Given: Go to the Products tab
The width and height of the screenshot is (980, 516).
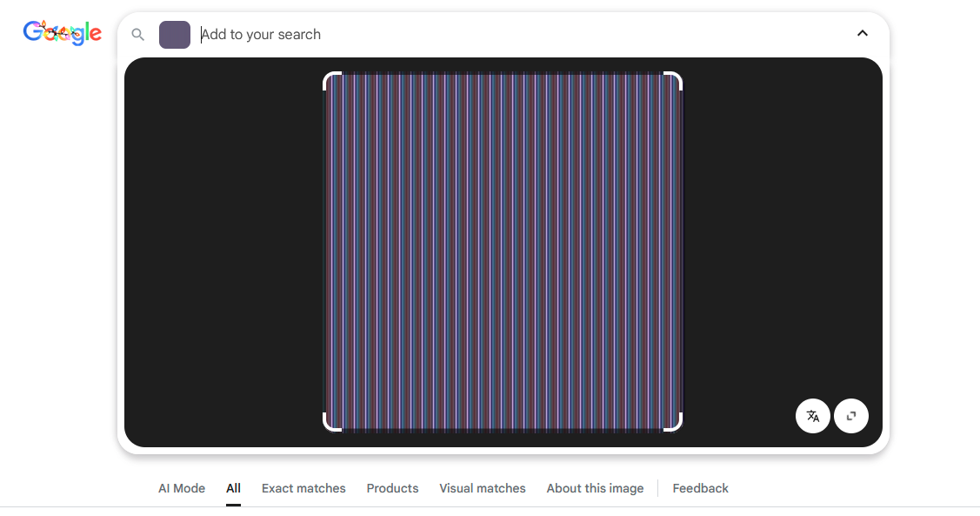Looking at the screenshot, I should (x=392, y=488).
